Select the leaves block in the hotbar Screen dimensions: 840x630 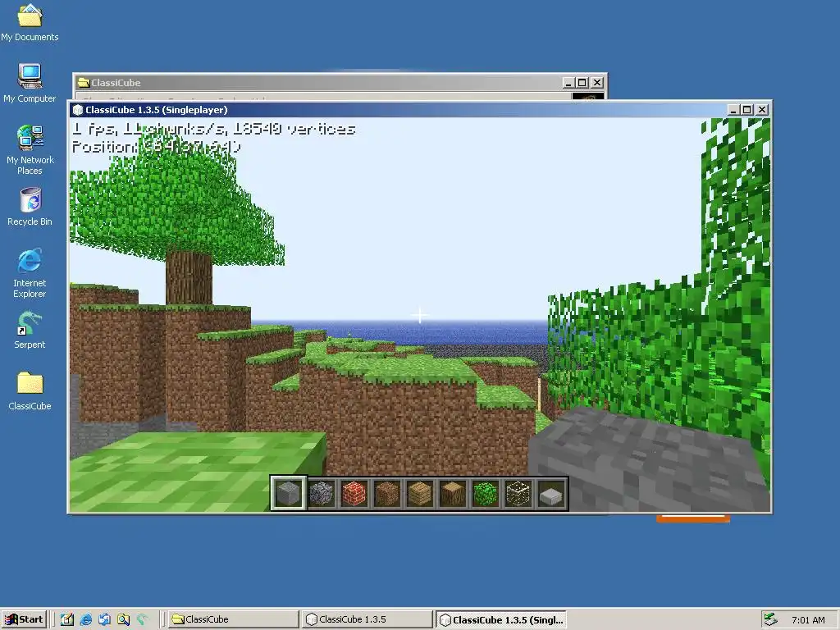click(486, 493)
